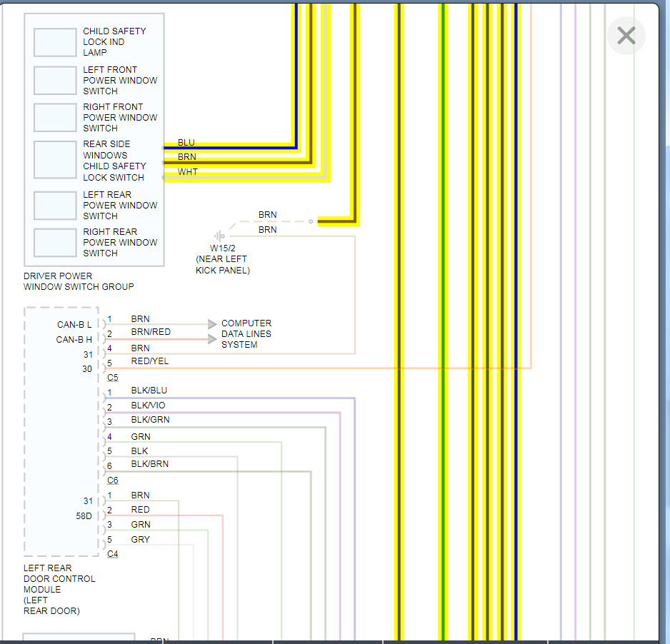Screen dimensions: 670x644
Task: Click the ground symbol near W15/2 splice
Action: pos(220,236)
